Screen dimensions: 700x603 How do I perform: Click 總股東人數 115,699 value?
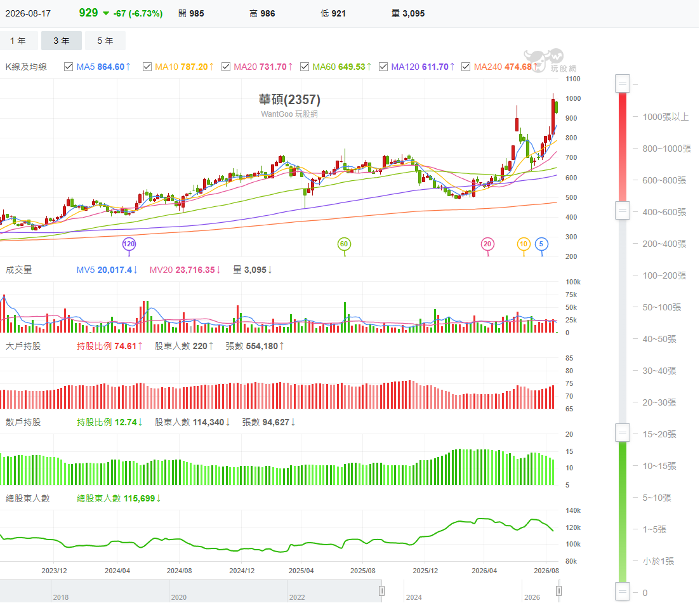118,498
